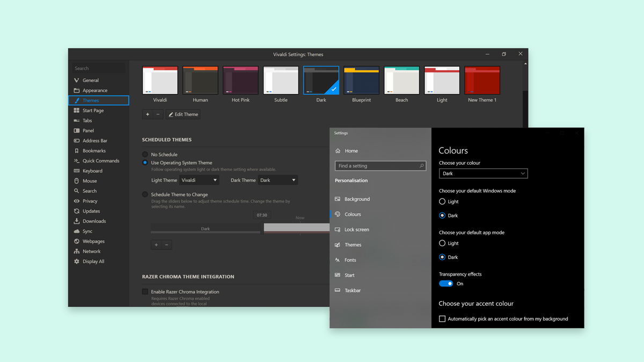Open Webpages settings in Vivaldi
Screen dimensions: 644x362
click(99, 241)
